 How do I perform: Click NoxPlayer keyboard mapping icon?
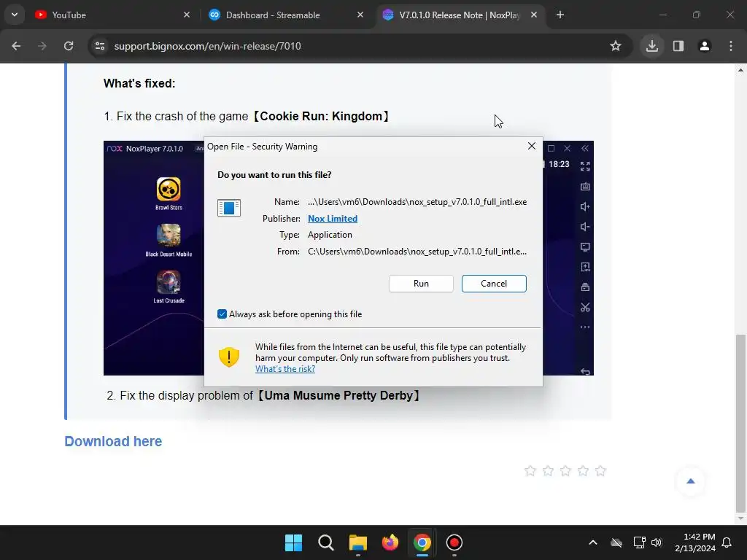585,187
